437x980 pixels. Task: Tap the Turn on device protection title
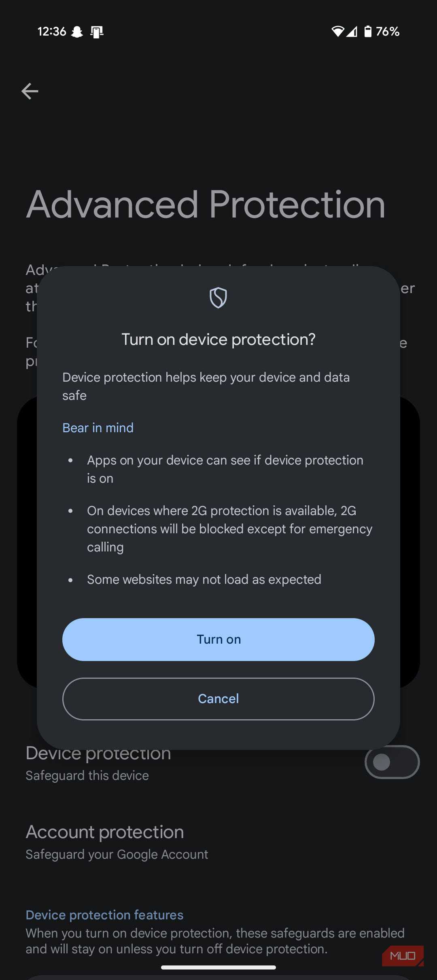click(218, 340)
